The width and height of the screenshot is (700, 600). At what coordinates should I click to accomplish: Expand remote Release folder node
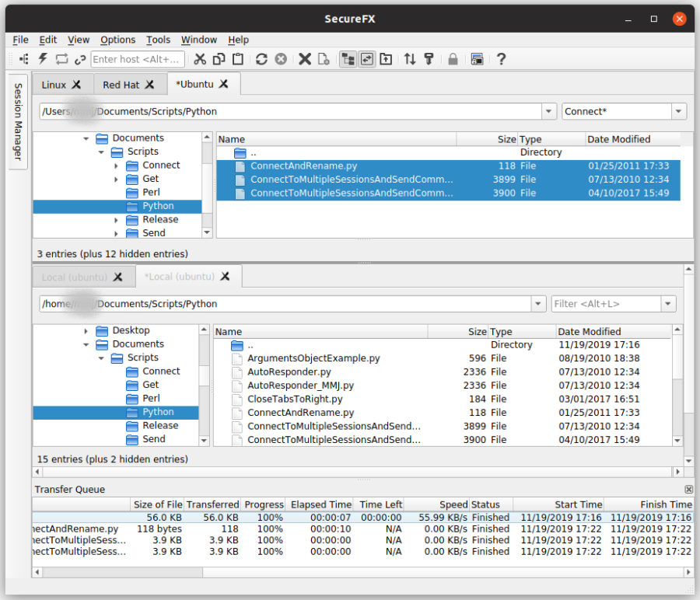[x=116, y=221]
